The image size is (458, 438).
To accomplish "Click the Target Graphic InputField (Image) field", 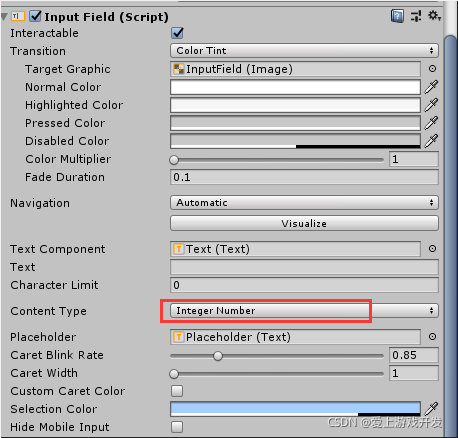I will [295, 69].
